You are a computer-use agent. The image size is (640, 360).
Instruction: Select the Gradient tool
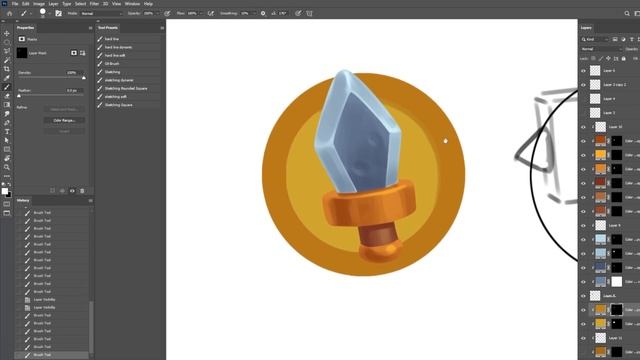(x=7, y=105)
